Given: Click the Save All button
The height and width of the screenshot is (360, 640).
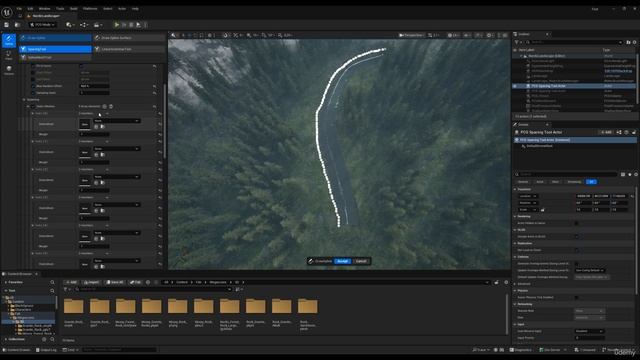Looking at the screenshot, I should pos(115,282).
